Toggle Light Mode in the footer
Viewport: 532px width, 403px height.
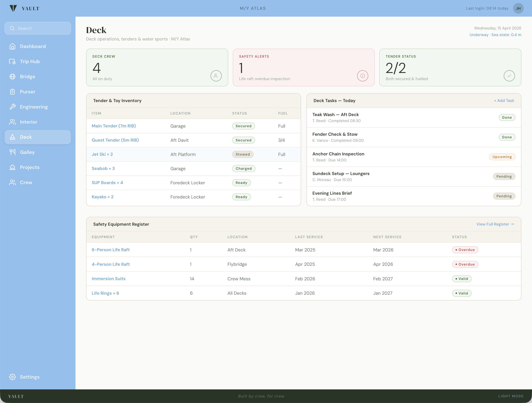[x=511, y=396]
